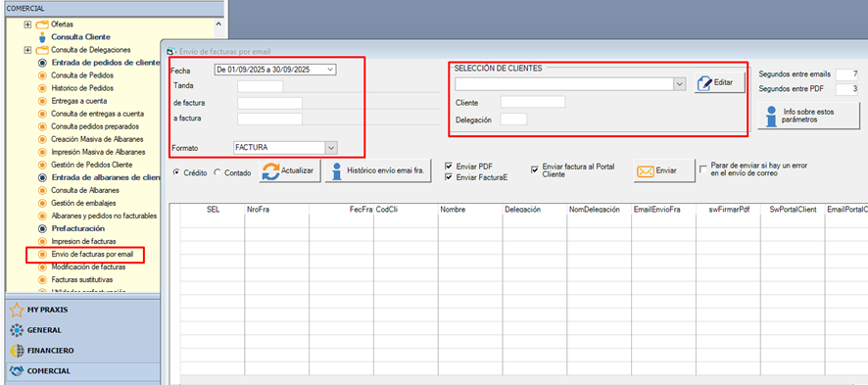Click Info sobre estos parámetros button
This screenshot has width=868, height=385.
pyautogui.click(x=808, y=116)
